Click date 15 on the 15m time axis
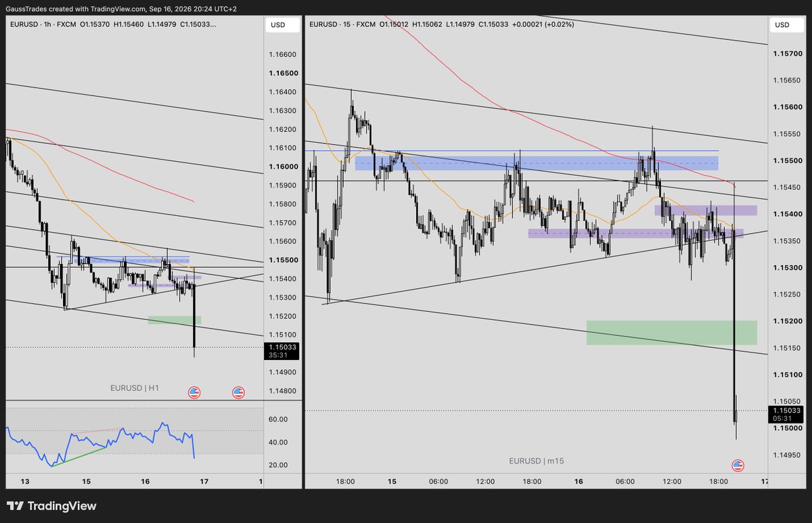 (x=392, y=482)
